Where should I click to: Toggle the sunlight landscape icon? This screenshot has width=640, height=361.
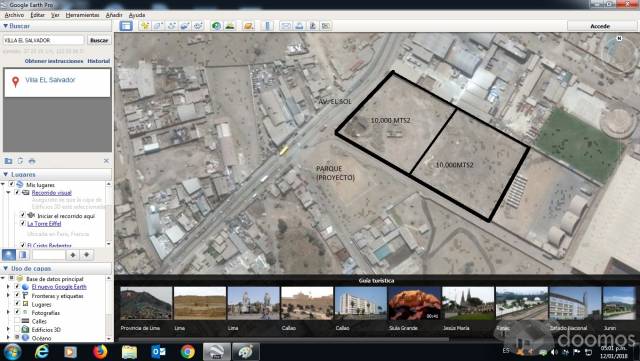click(x=230, y=26)
